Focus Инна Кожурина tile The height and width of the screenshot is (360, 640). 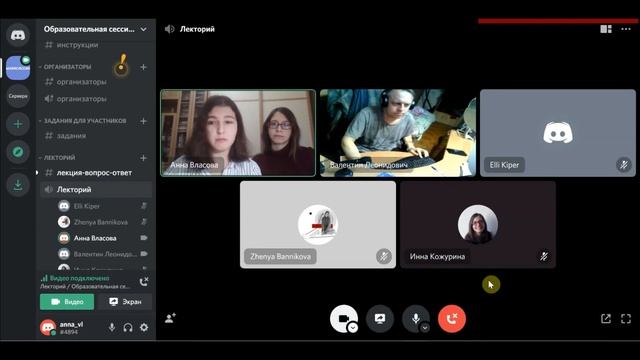tap(478, 224)
